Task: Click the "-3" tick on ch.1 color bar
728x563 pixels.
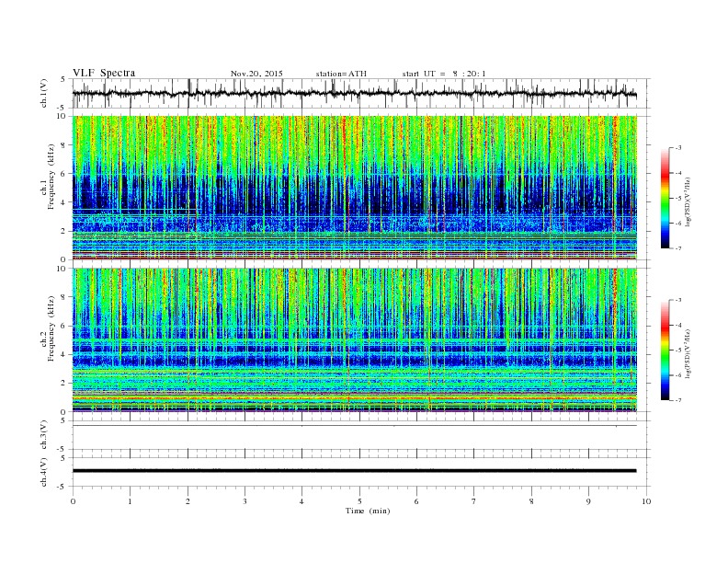Action: (678, 148)
